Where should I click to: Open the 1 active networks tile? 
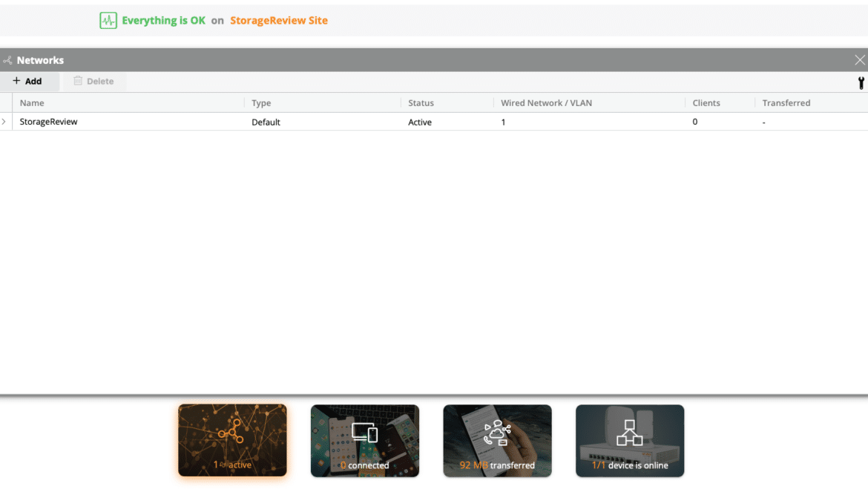point(232,441)
